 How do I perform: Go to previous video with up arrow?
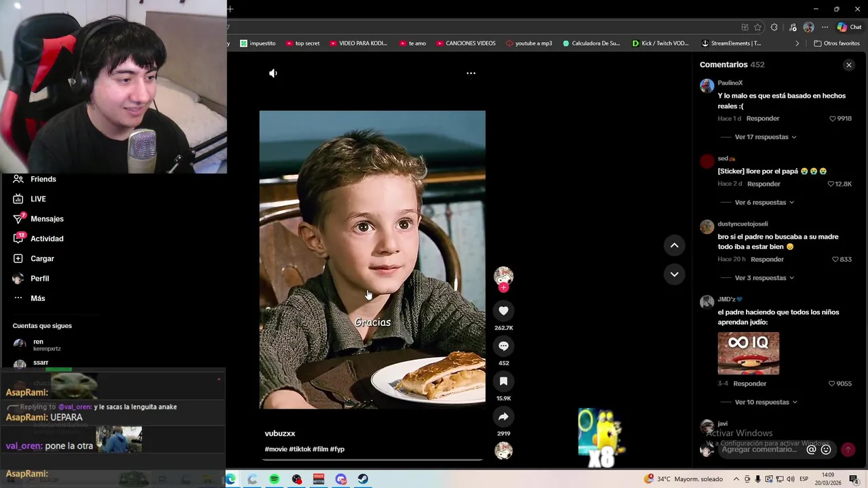pos(674,245)
